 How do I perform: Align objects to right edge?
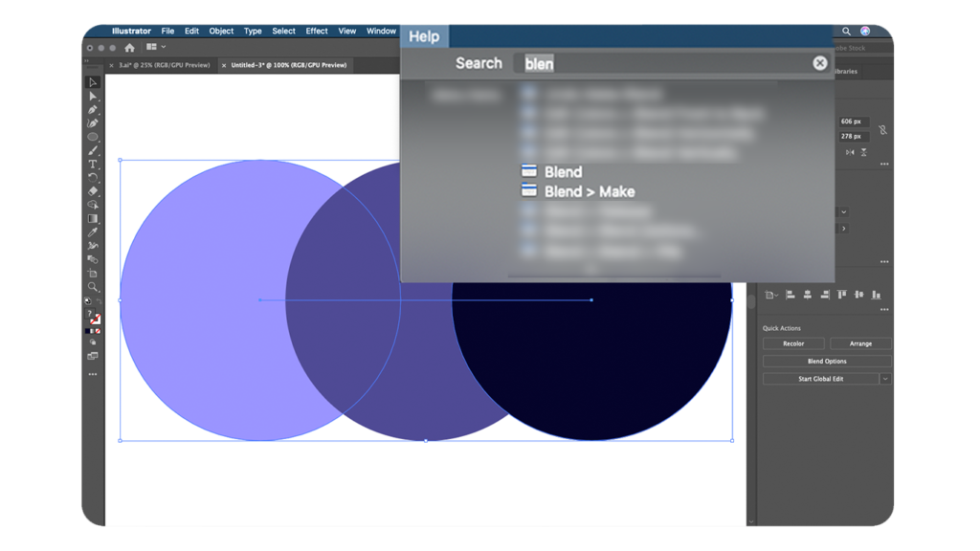(x=825, y=295)
